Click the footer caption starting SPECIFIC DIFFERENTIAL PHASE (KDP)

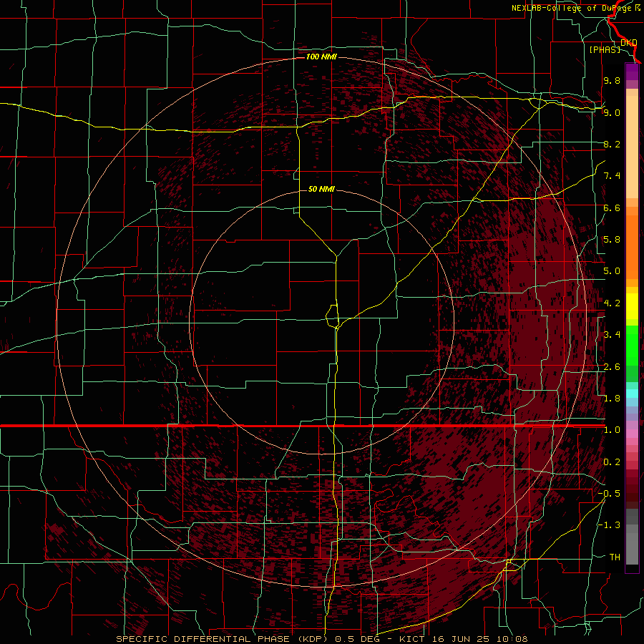pyautogui.click(x=322, y=639)
